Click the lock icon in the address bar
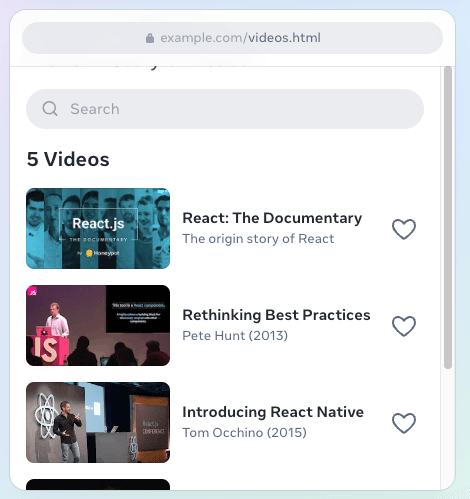This screenshot has height=499, width=470. coord(150,38)
